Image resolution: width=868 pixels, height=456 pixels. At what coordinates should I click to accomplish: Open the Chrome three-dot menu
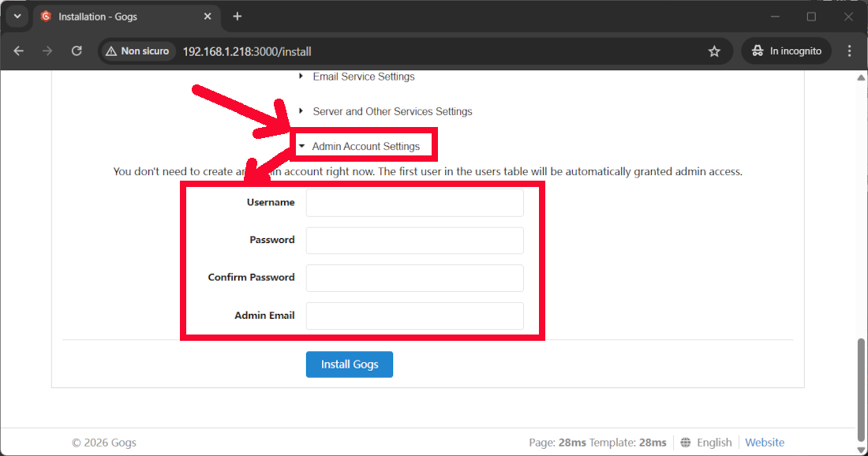[x=849, y=51]
